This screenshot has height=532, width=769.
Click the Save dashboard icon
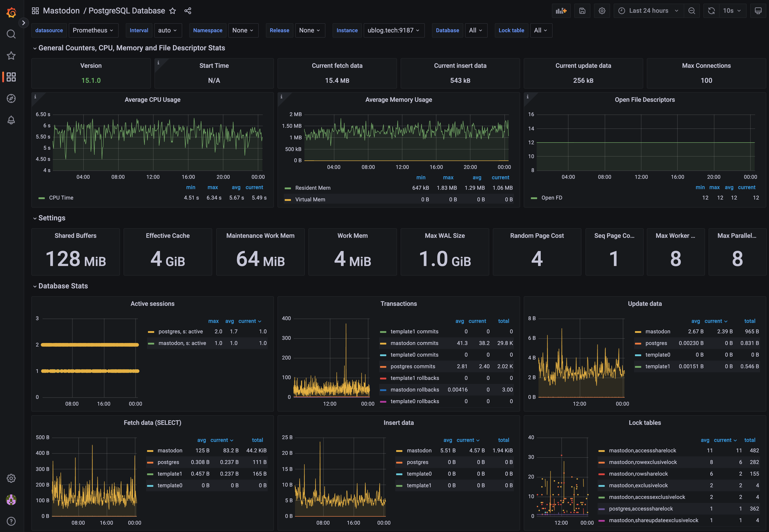tap(582, 11)
